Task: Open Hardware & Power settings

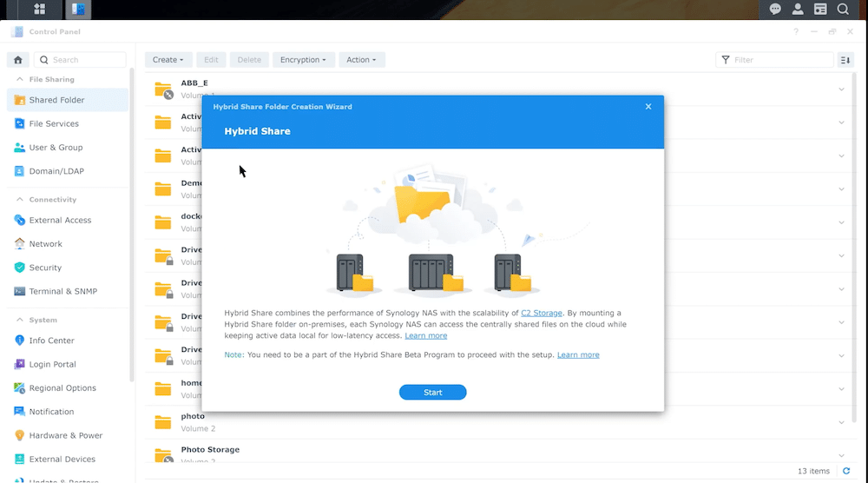Action: [x=68, y=435]
